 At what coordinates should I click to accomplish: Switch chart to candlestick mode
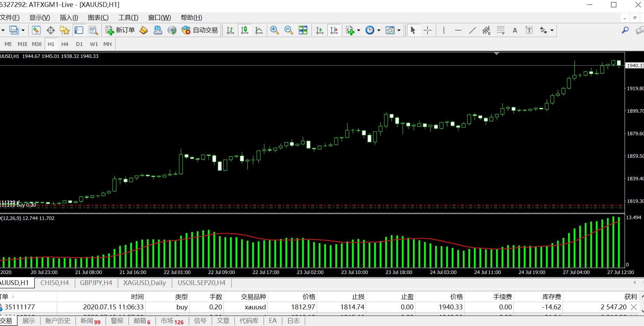pos(245,30)
